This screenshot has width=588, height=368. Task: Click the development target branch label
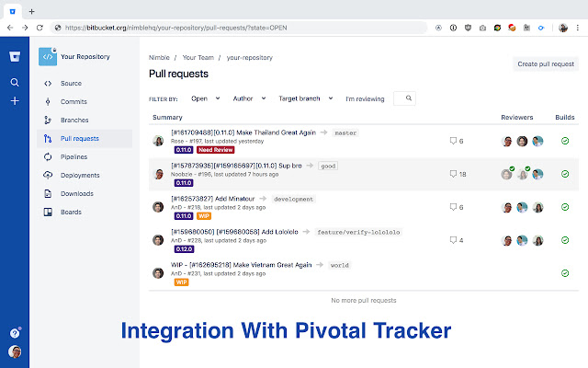point(293,199)
